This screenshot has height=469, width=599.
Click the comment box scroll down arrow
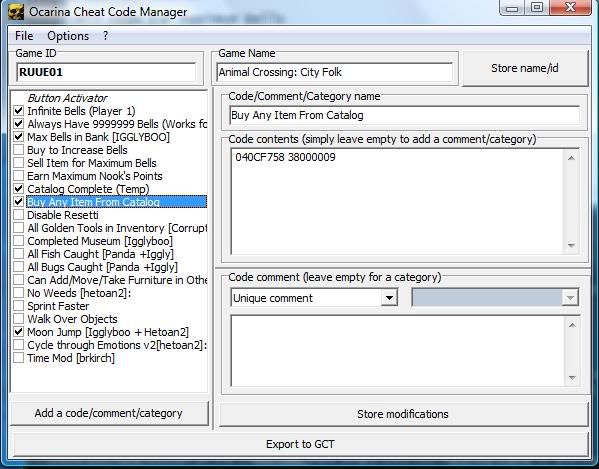(x=572, y=378)
